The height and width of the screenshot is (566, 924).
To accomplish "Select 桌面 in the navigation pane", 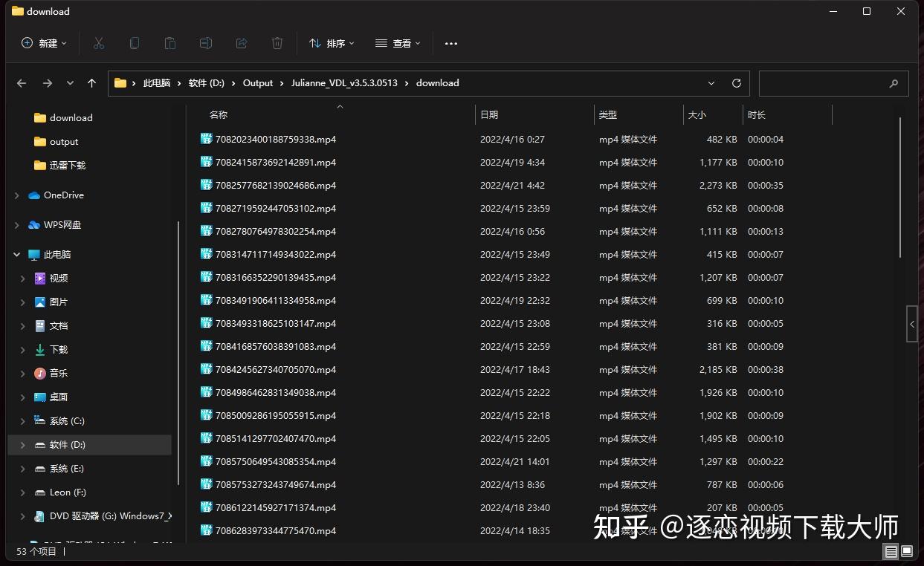I will point(59,397).
